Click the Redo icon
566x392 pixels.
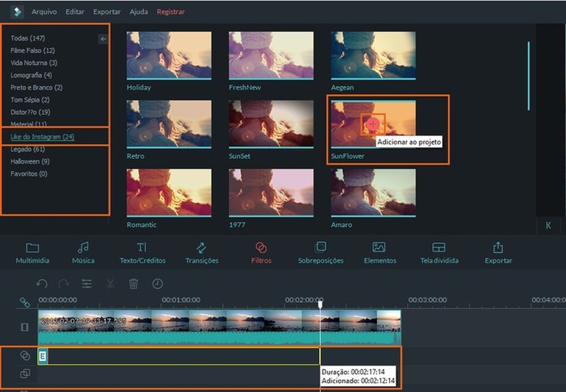coord(63,282)
